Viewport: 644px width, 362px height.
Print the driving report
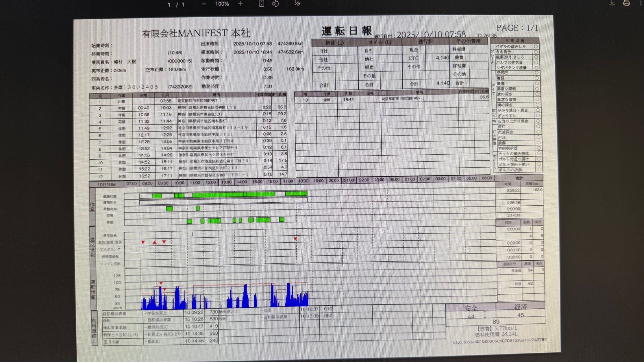pyautogui.click(x=626, y=3)
